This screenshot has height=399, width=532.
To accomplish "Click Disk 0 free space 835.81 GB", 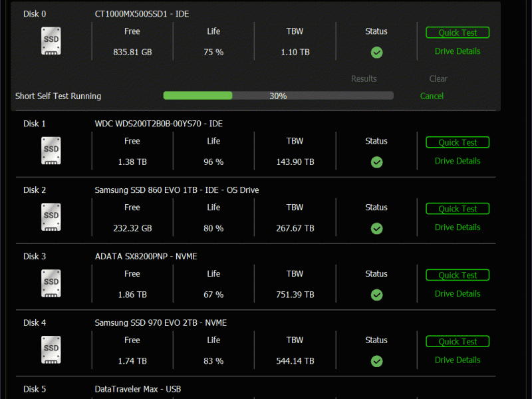I will point(132,53).
